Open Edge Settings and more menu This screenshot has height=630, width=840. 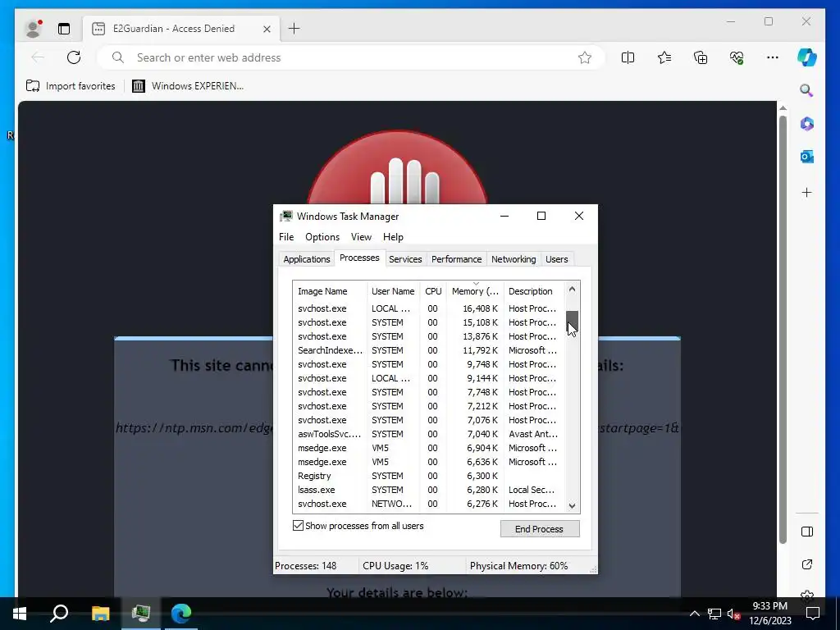773,57
